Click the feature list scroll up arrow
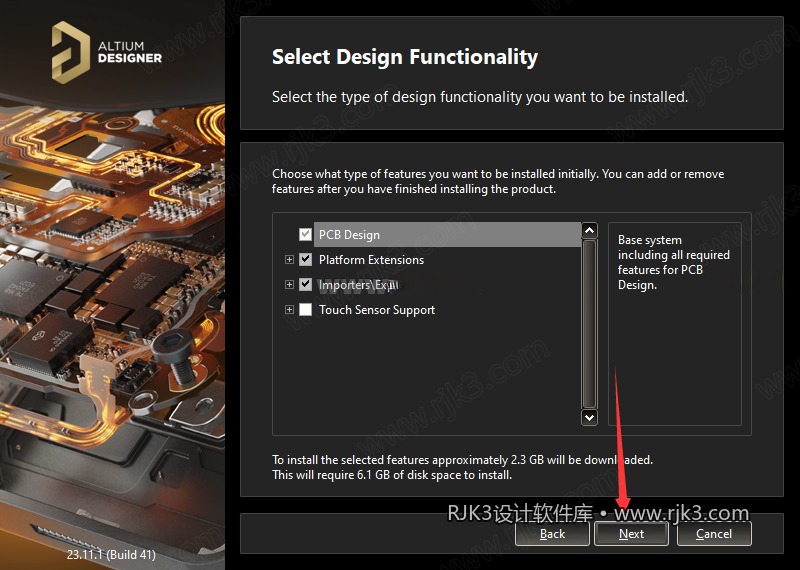The width and height of the screenshot is (800, 570). pyautogui.click(x=589, y=231)
